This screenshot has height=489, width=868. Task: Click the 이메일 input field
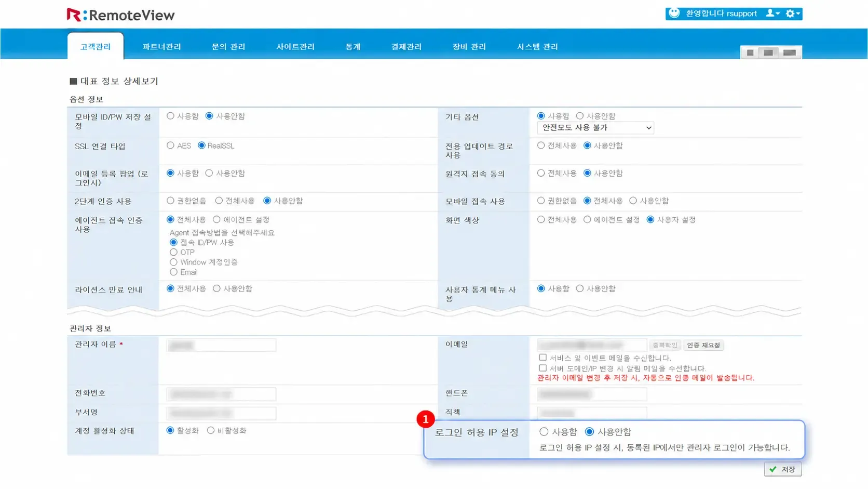tap(592, 346)
